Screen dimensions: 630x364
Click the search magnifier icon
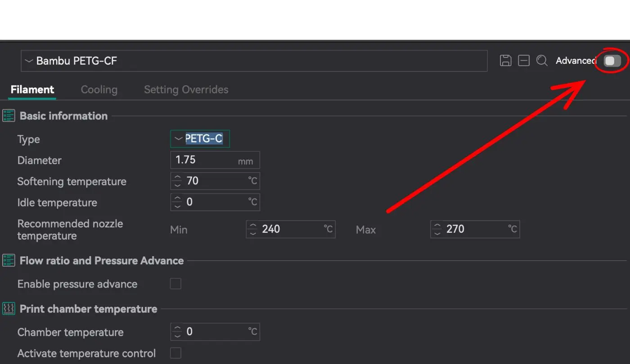point(542,61)
